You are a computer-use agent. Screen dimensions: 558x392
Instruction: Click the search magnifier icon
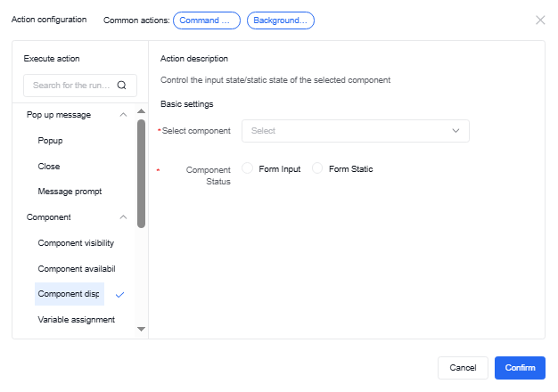(121, 86)
